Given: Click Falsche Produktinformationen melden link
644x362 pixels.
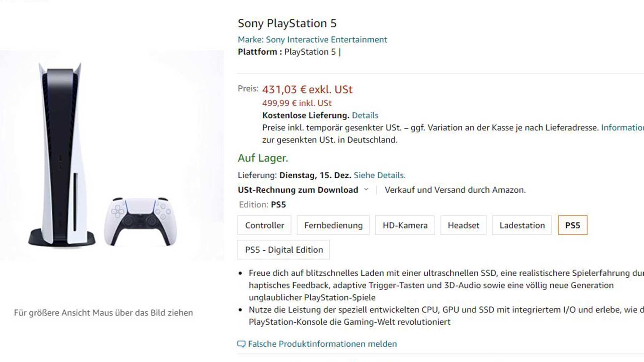Looking at the screenshot, I should [x=322, y=344].
